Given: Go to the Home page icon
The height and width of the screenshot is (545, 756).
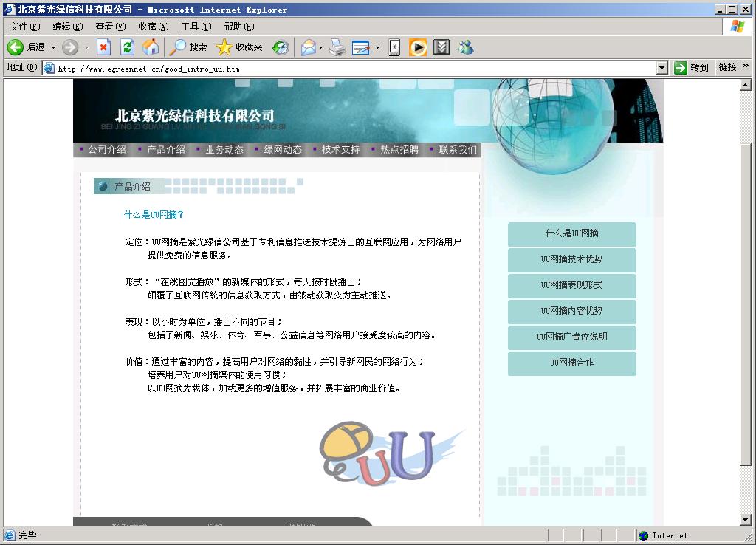Looking at the screenshot, I should [151, 47].
